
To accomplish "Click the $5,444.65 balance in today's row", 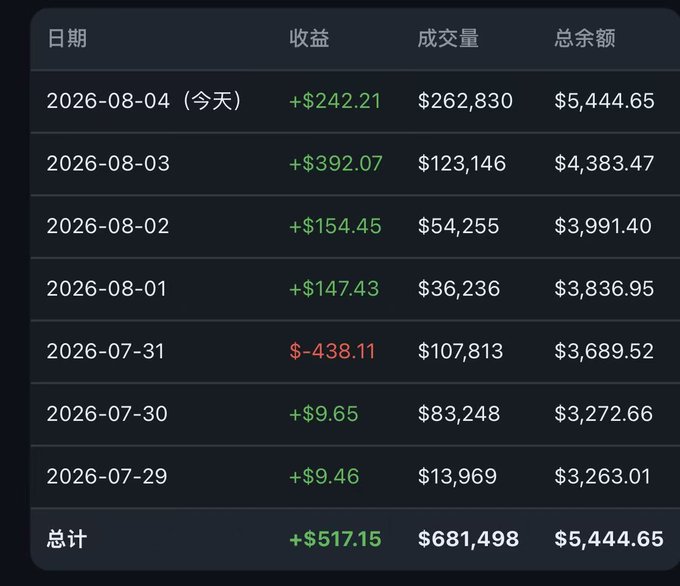I will pyautogui.click(x=605, y=101).
